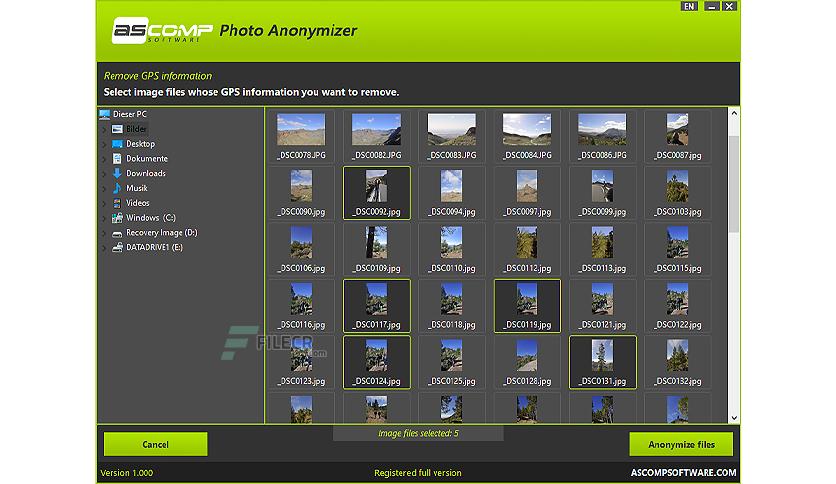Deselect highlighted thumbnail _DSC0124.jpg
836x484 pixels.
tap(376, 362)
